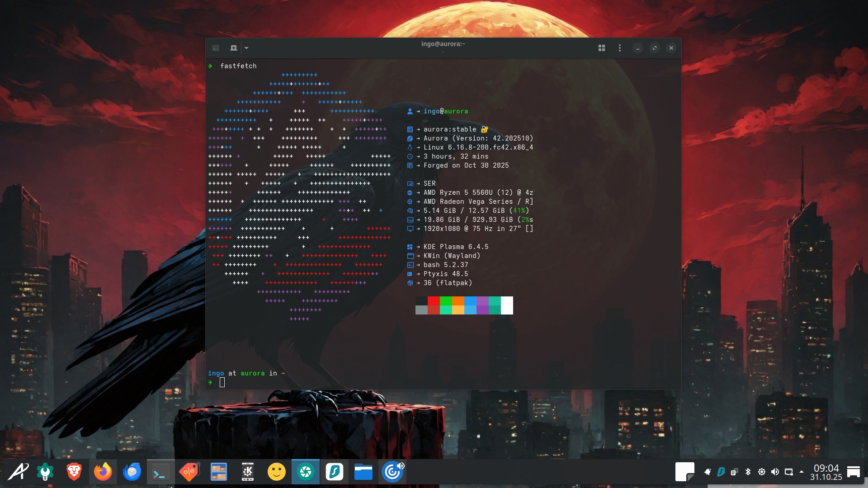Open the volume control in the system tray
The width and height of the screenshot is (868, 488).
[x=775, y=472]
